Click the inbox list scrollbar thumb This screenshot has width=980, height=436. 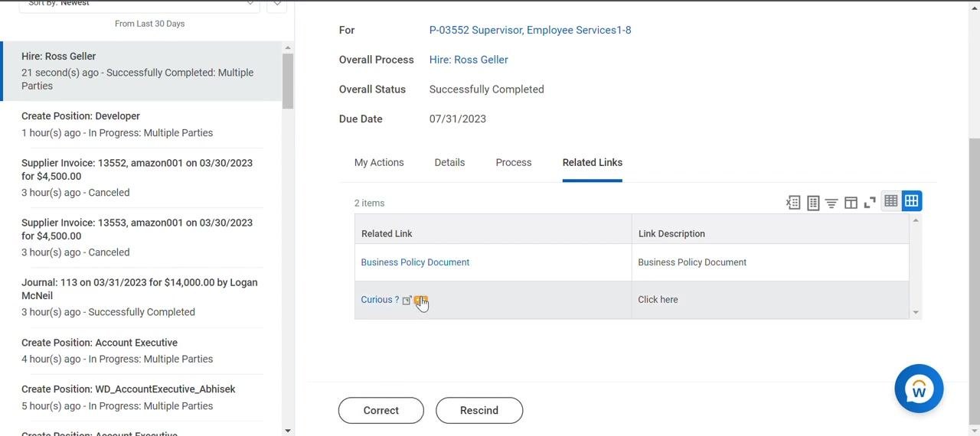tap(288, 81)
